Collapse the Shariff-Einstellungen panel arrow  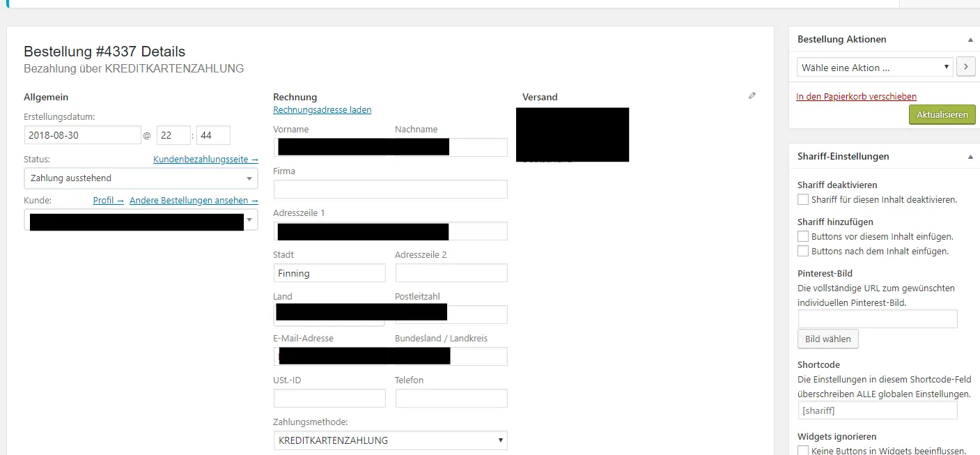pos(970,157)
